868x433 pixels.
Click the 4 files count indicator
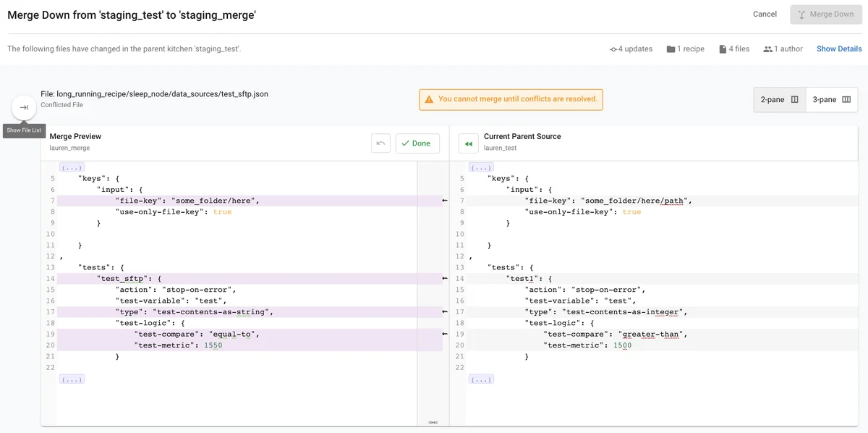pyautogui.click(x=734, y=49)
